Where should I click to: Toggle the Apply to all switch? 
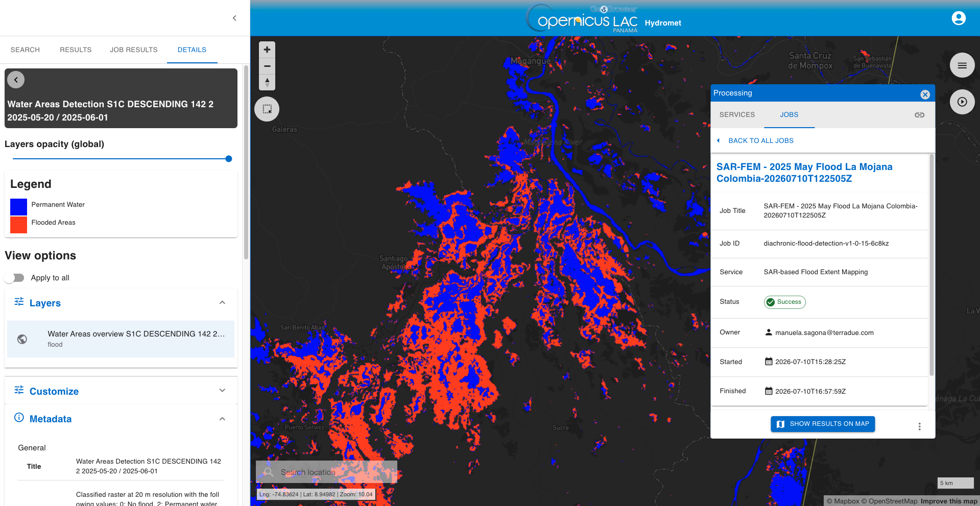tap(15, 278)
